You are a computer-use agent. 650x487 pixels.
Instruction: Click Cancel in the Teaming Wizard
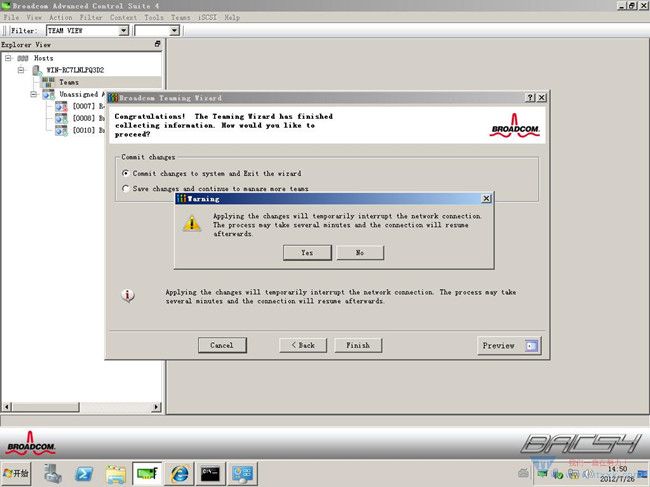click(x=222, y=345)
